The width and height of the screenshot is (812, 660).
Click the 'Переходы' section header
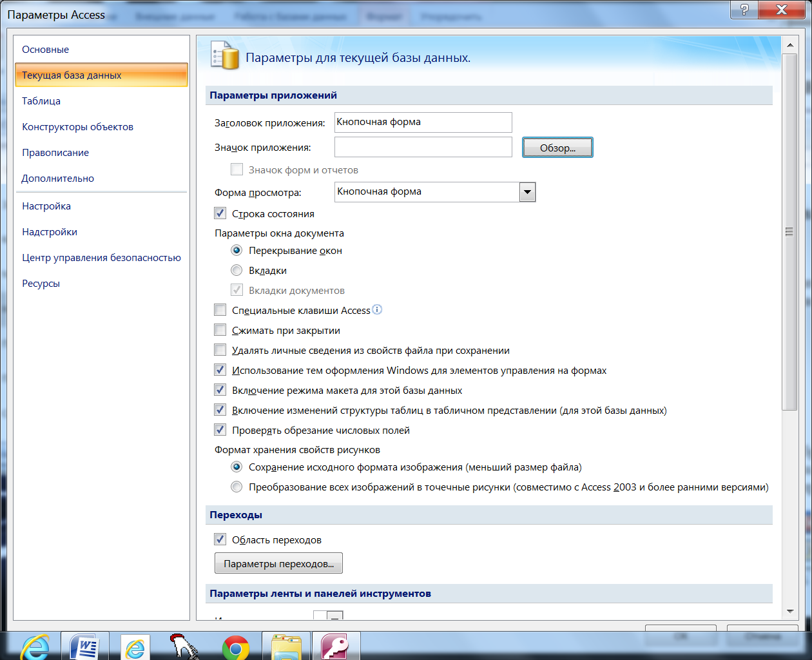click(489, 515)
